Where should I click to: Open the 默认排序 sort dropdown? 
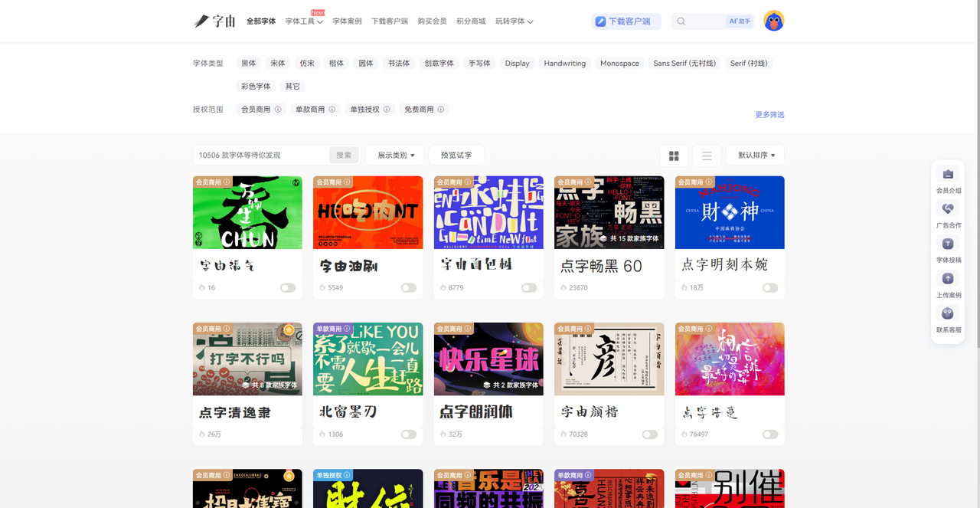756,156
